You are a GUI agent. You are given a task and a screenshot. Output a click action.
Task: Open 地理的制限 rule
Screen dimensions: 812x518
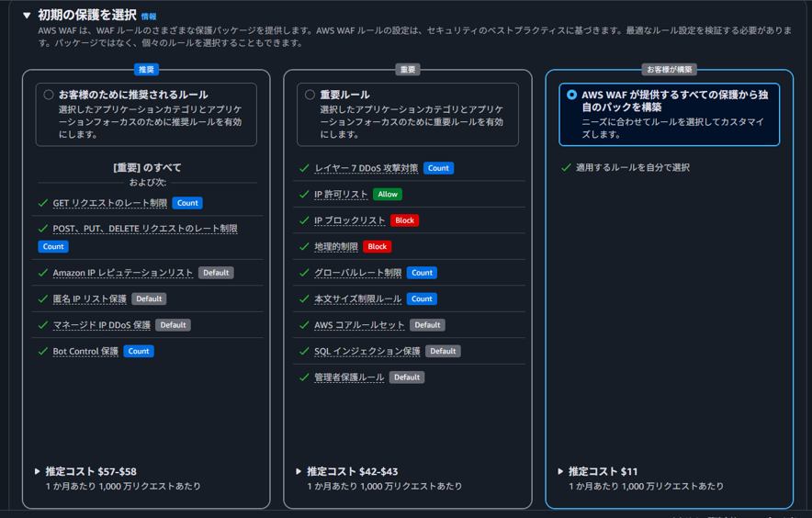336,246
